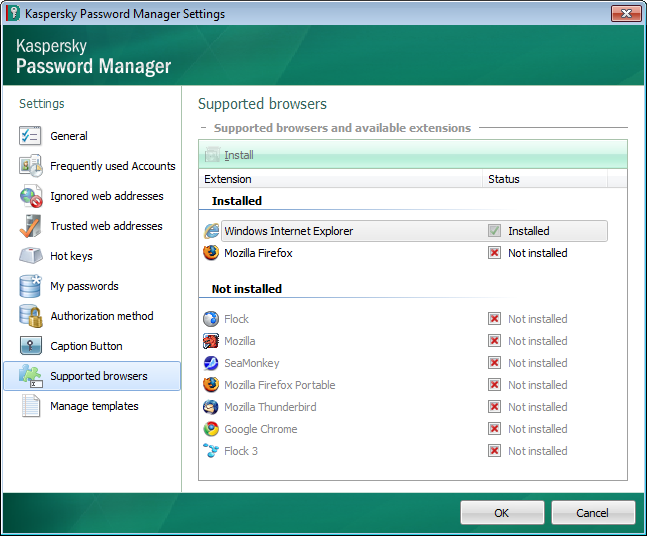The image size is (647, 536).
Task: Click the Flock 3 icon
Action: (211, 451)
